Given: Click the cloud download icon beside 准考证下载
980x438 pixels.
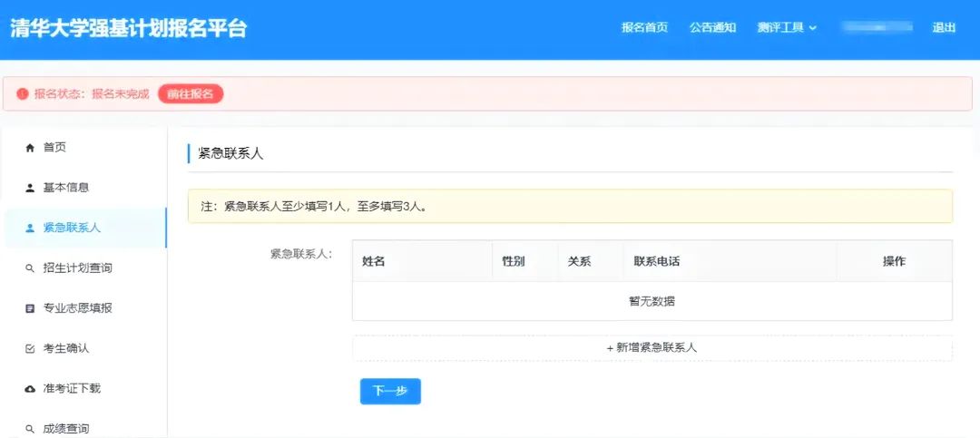Looking at the screenshot, I should click(30, 388).
